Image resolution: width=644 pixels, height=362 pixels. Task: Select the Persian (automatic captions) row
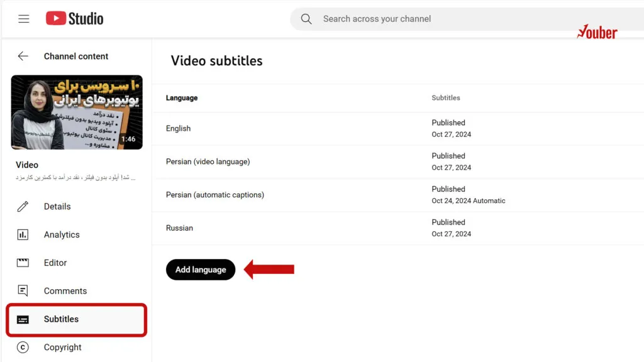tap(398, 195)
